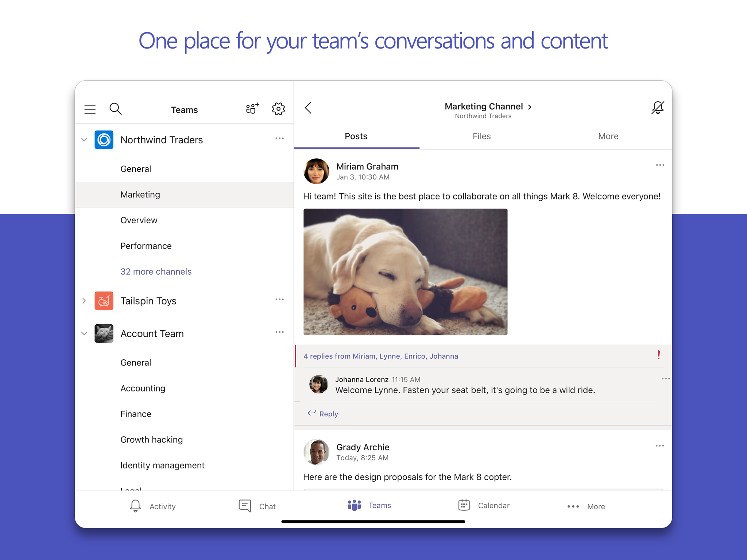747x560 pixels.
Task: Open the hamburger menu icon
Action: pyautogui.click(x=90, y=109)
